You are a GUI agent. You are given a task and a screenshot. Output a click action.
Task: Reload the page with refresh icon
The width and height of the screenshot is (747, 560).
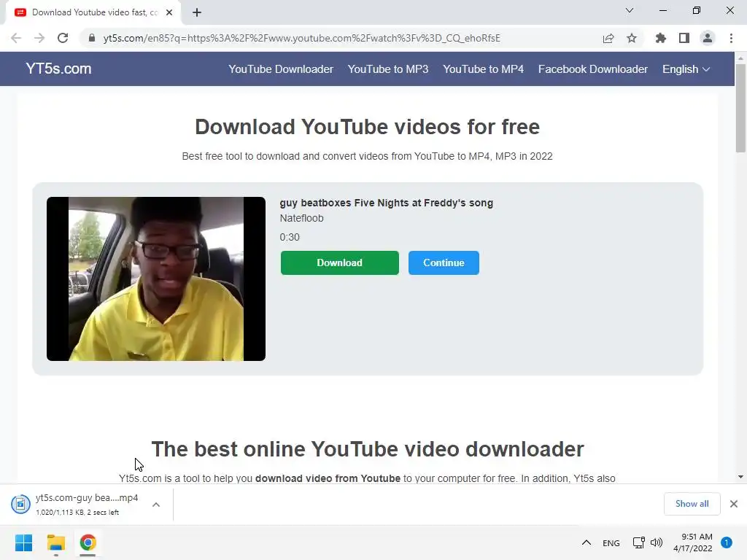pos(63,38)
